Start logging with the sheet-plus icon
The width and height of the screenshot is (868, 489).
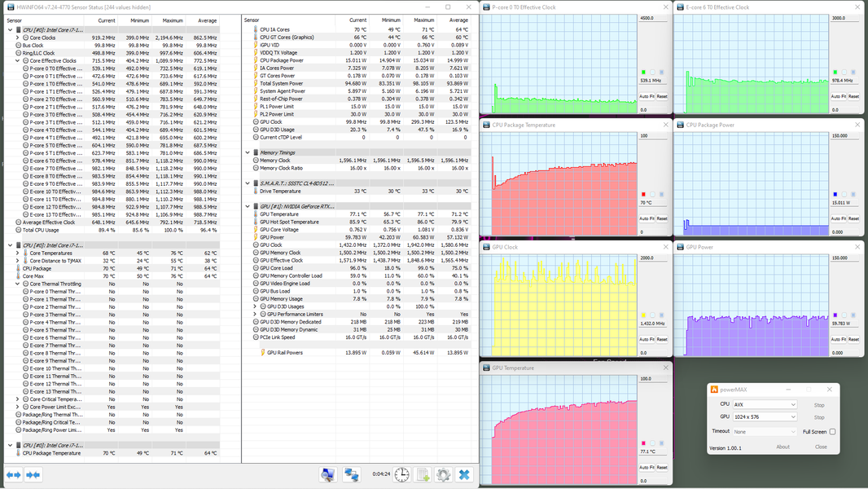pyautogui.click(x=423, y=474)
